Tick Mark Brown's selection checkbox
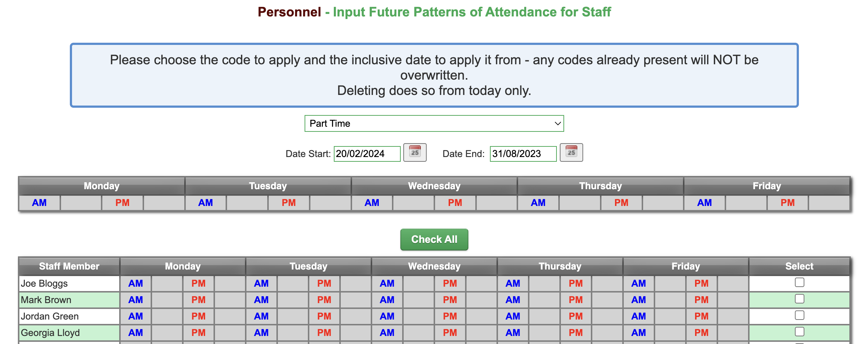Image resolution: width=868 pixels, height=344 pixels. [799, 298]
